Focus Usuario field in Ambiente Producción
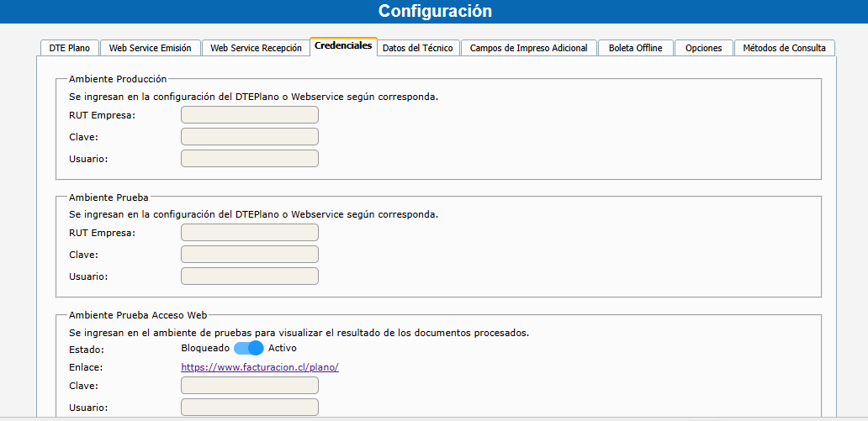The width and height of the screenshot is (868, 421). (250, 158)
